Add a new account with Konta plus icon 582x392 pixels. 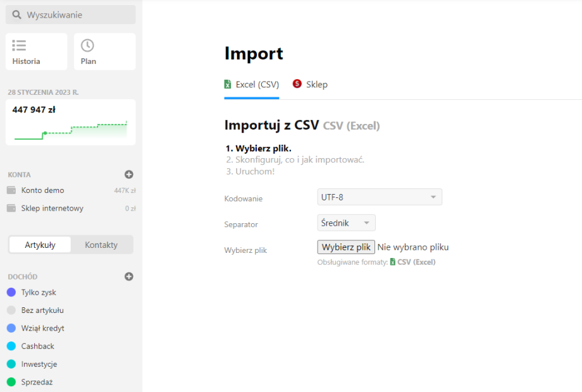(129, 175)
